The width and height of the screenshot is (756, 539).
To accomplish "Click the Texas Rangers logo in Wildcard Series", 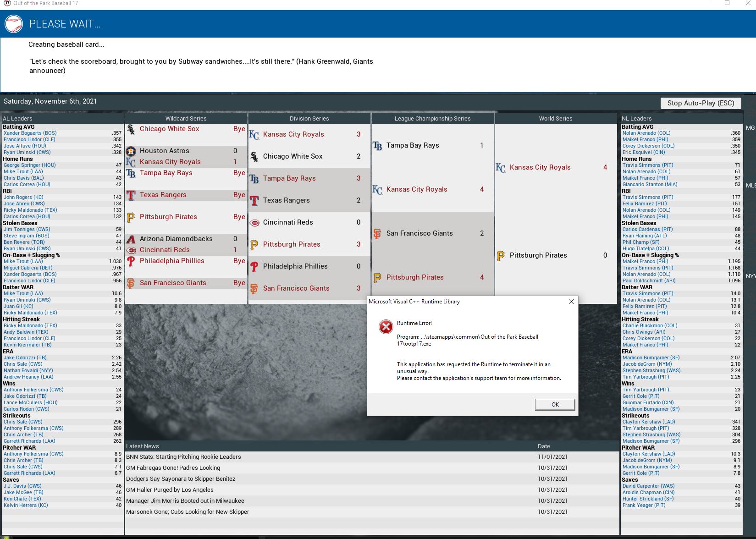I will tap(131, 195).
